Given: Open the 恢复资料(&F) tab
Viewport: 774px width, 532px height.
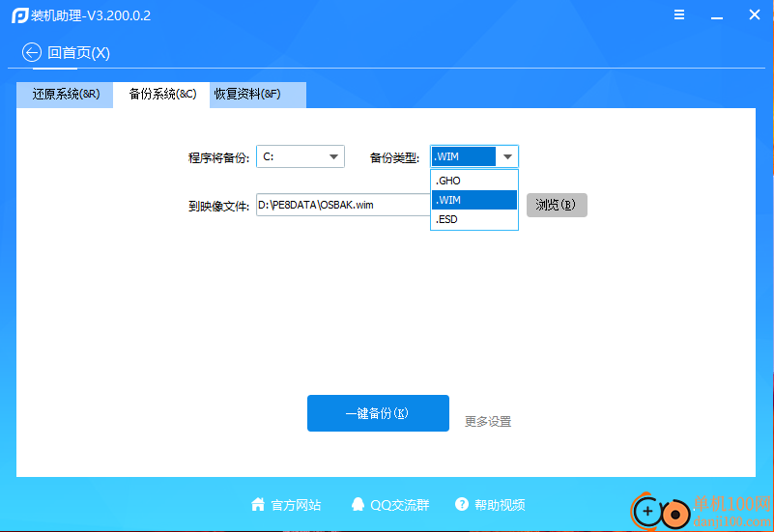Looking at the screenshot, I should [258, 95].
